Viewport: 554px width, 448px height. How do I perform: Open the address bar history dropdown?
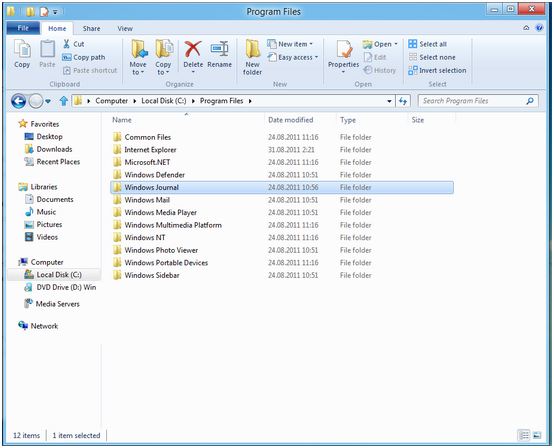[389, 101]
